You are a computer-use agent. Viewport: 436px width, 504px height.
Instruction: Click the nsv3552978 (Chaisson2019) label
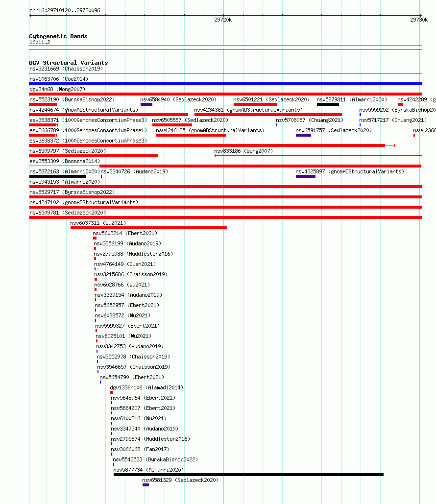133,357
